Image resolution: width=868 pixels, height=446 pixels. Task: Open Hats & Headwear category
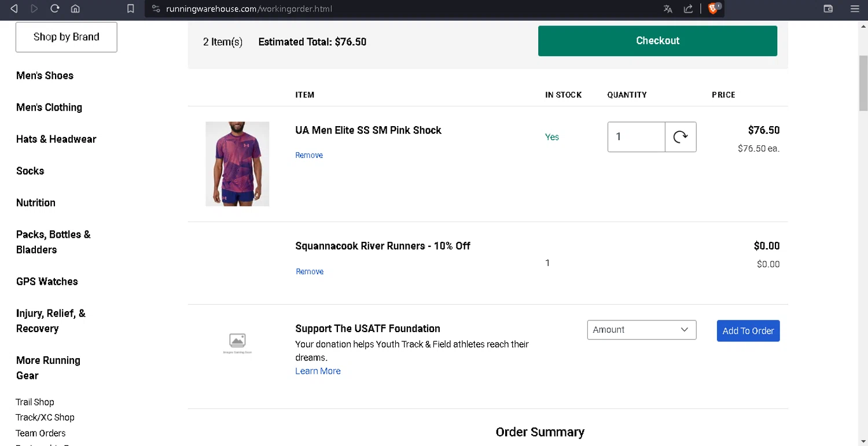pos(56,139)
